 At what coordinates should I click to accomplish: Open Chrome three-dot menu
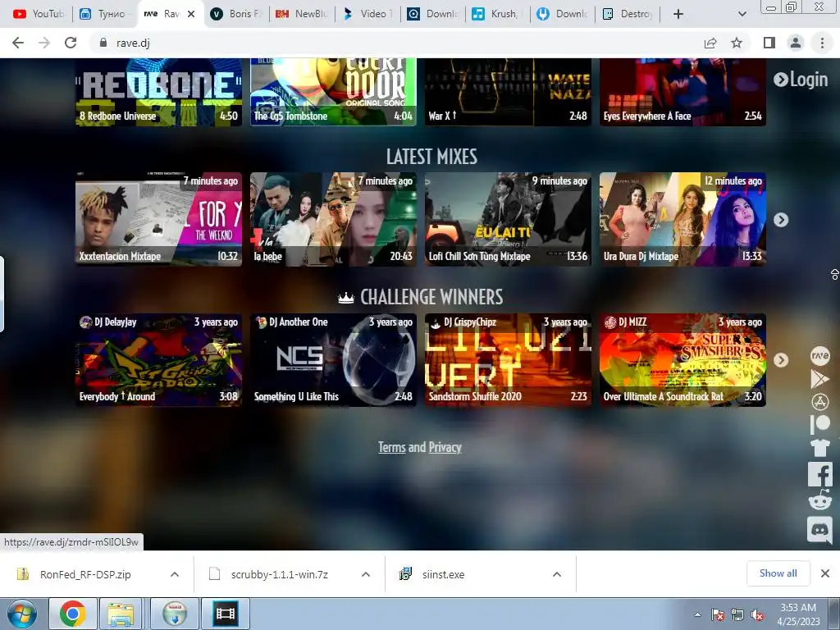pos(822,43)
